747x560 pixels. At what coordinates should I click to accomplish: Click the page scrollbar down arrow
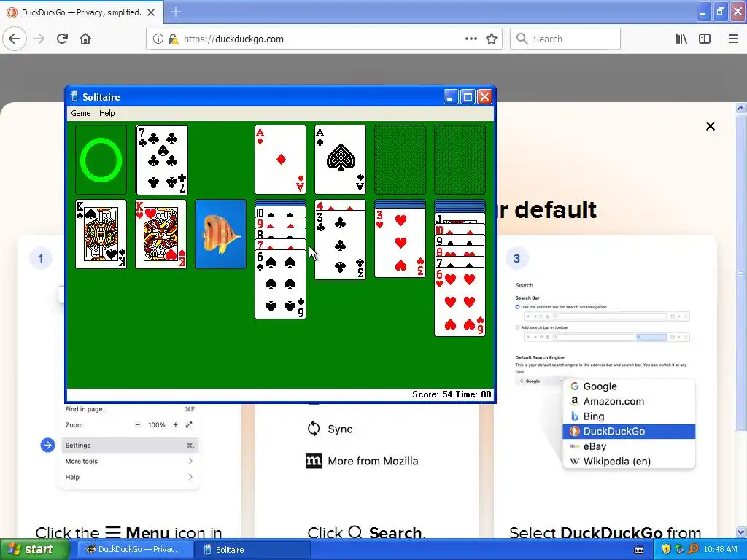741,532
